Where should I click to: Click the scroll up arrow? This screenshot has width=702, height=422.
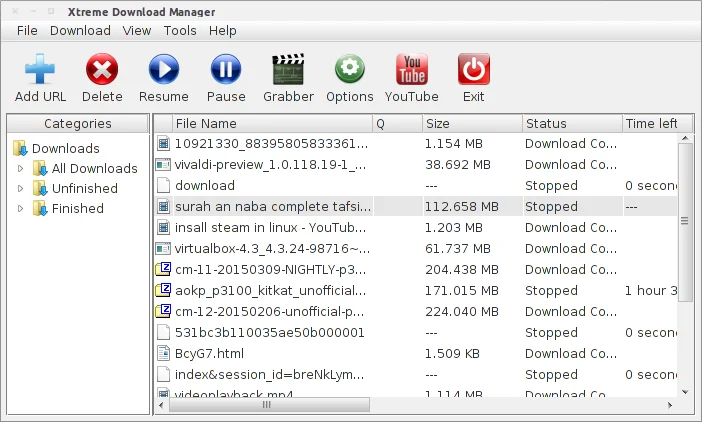685,138
